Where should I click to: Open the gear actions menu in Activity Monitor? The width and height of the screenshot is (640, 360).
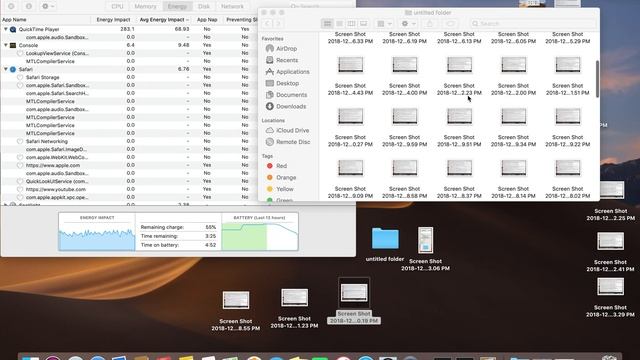tap(48, 7)
